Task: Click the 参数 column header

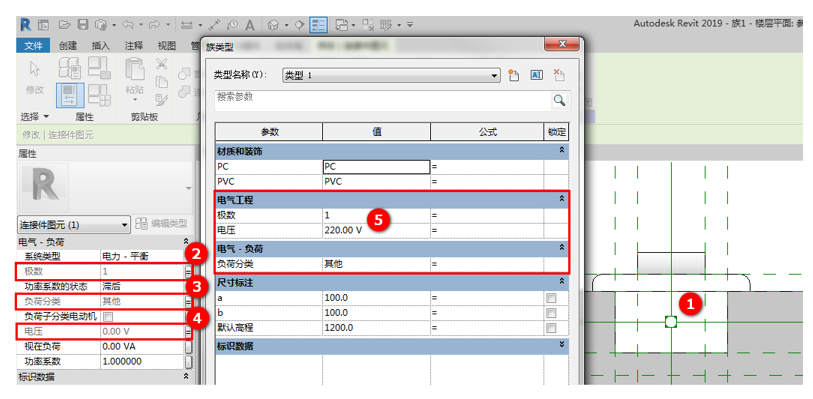Action: pos(270,132)
